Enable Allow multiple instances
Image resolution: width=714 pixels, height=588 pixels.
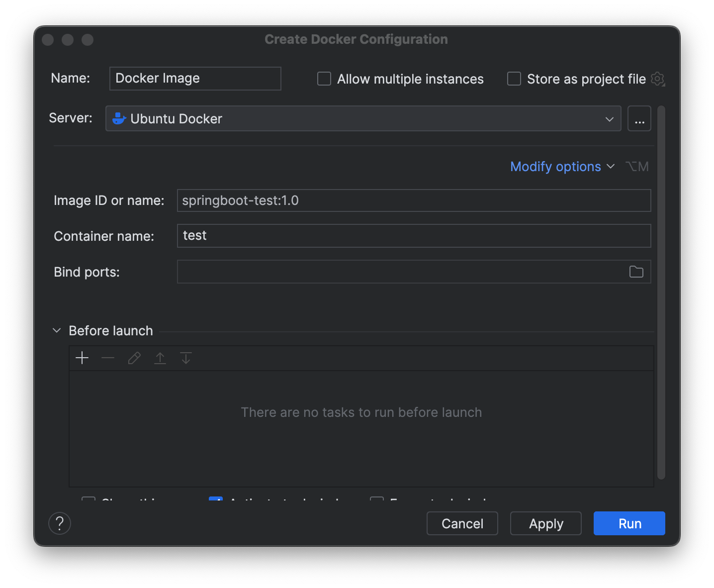point(324,79)
